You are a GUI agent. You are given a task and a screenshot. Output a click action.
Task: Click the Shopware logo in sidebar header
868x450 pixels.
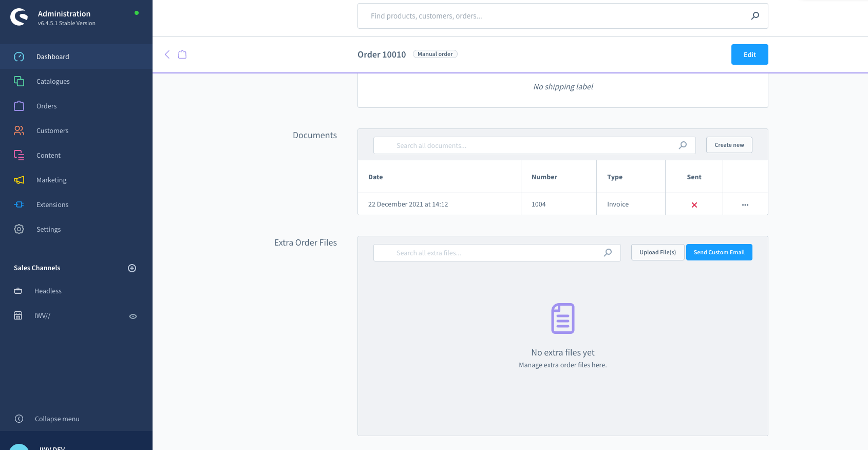19,17
